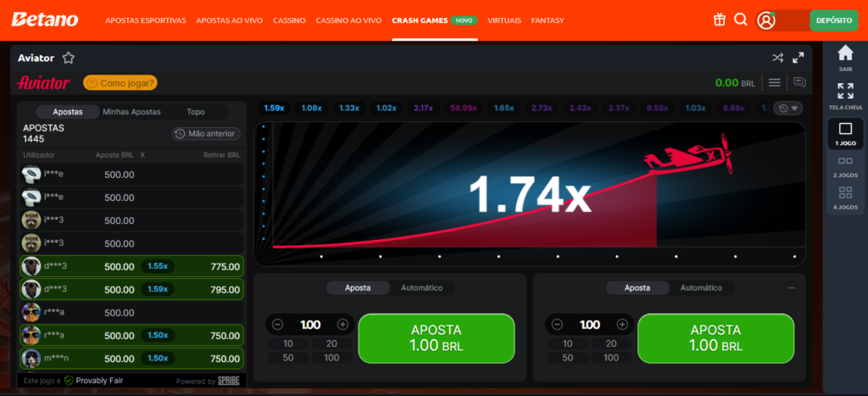The height and width of the screenshot is (396, 868).
Task: Switch to Tela Cheia fullscreen
Action: coord(845,96)
